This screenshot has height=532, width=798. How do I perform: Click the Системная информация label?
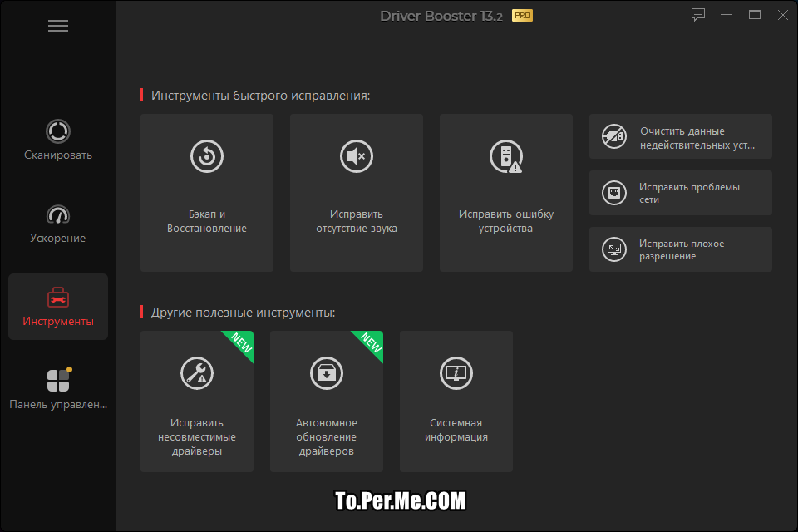click(456, 430)
